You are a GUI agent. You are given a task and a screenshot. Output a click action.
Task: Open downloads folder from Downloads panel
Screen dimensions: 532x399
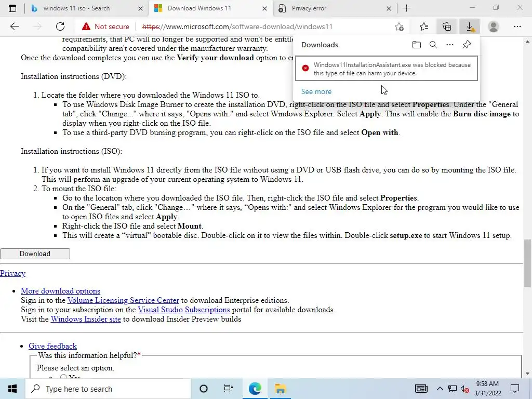click(x=417, y=45)
